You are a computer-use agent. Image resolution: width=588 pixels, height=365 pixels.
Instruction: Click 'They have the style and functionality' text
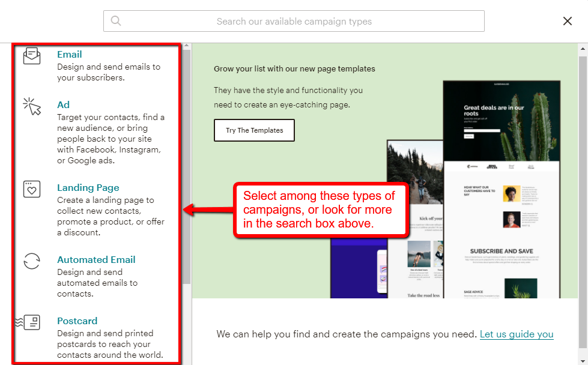(288, 97)
